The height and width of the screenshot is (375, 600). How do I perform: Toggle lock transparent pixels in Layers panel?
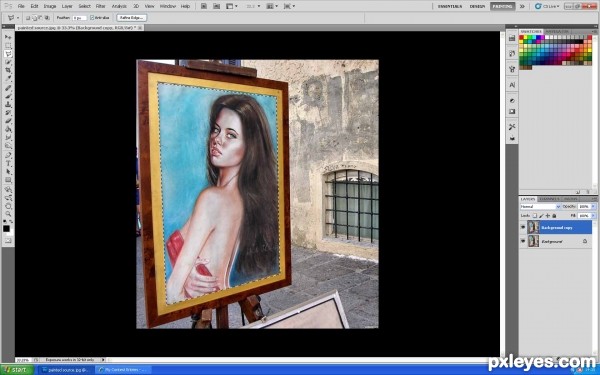535,216
